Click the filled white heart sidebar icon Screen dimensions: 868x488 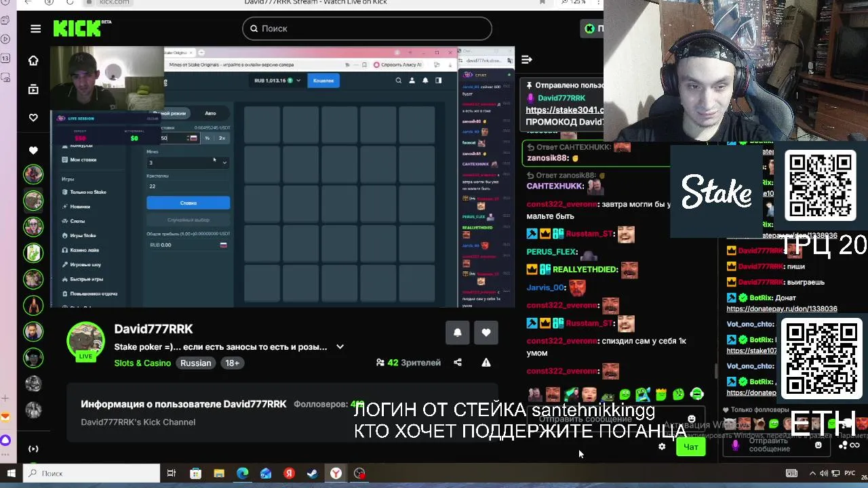coord(33,150)
